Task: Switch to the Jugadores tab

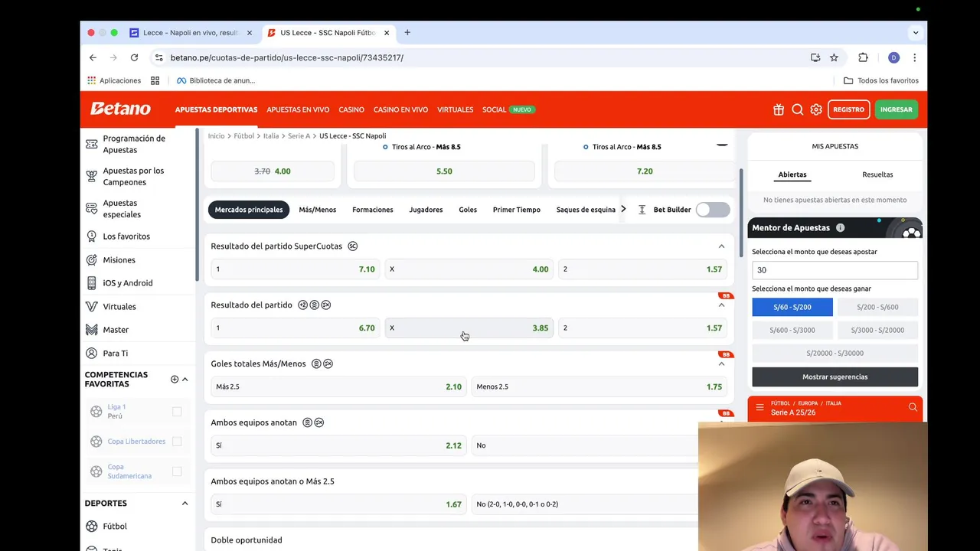Action: pyautogui.click(x=426, y=210)
